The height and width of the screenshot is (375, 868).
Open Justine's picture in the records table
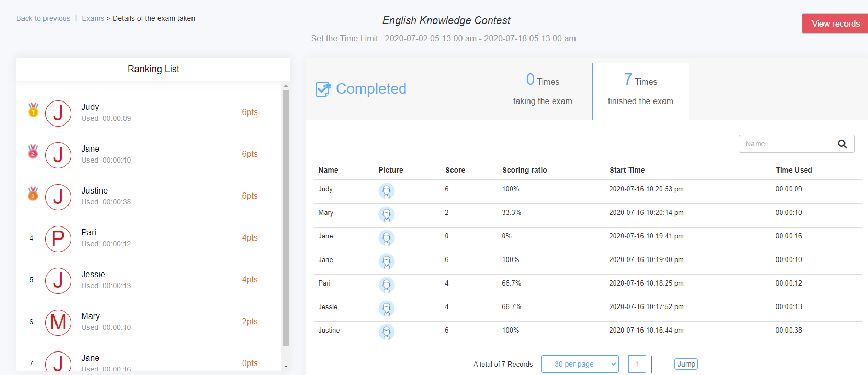pyautogui.click(x=387, y=333)
